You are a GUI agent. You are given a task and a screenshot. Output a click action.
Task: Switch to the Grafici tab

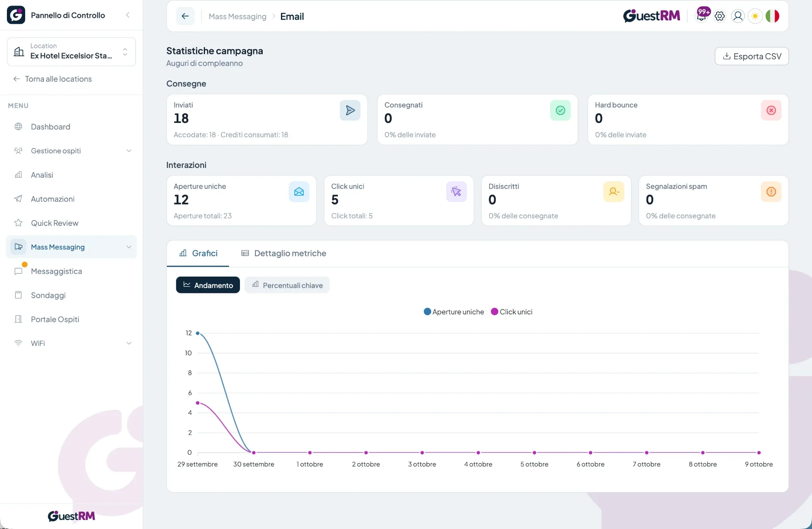point(198,254)
